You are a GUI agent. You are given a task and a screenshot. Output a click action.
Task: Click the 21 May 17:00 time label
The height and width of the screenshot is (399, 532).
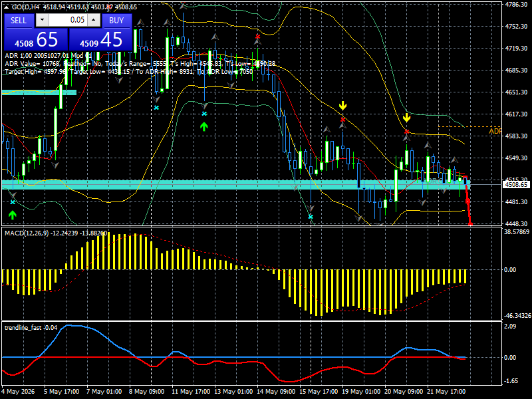pos(446,392)
